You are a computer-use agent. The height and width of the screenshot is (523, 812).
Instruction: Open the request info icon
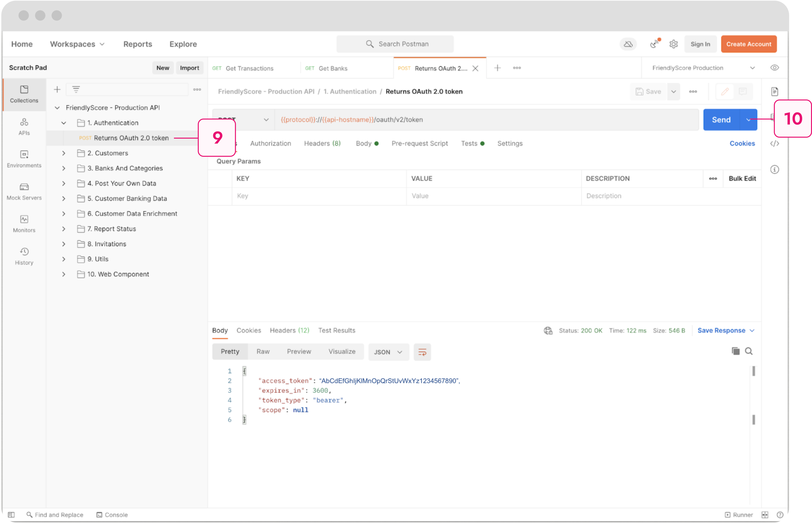pos(775,170)
